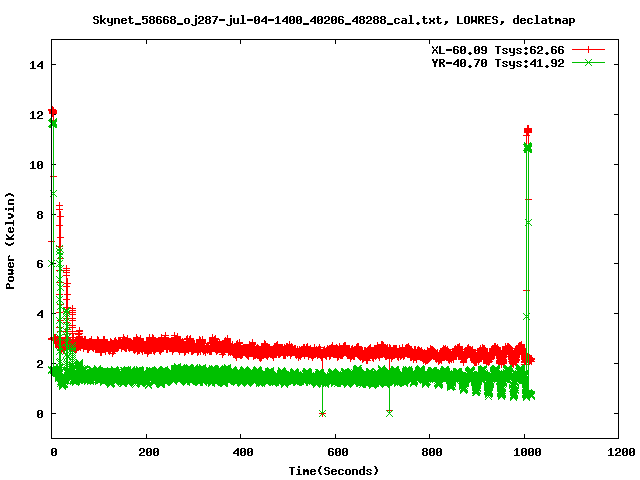Click the y-axis tick label 4

pyautogui.click(x=40, y=314)
